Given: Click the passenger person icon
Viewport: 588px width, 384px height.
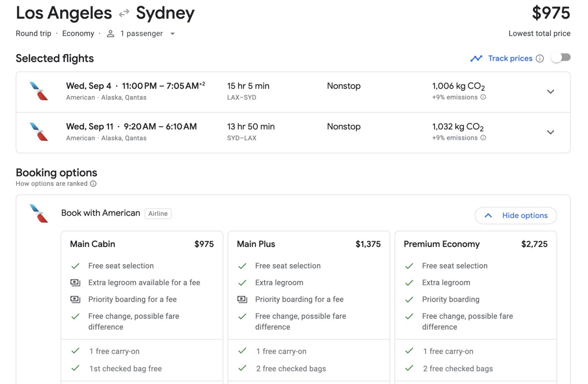Looking at the screenshot, I should 110,34.
